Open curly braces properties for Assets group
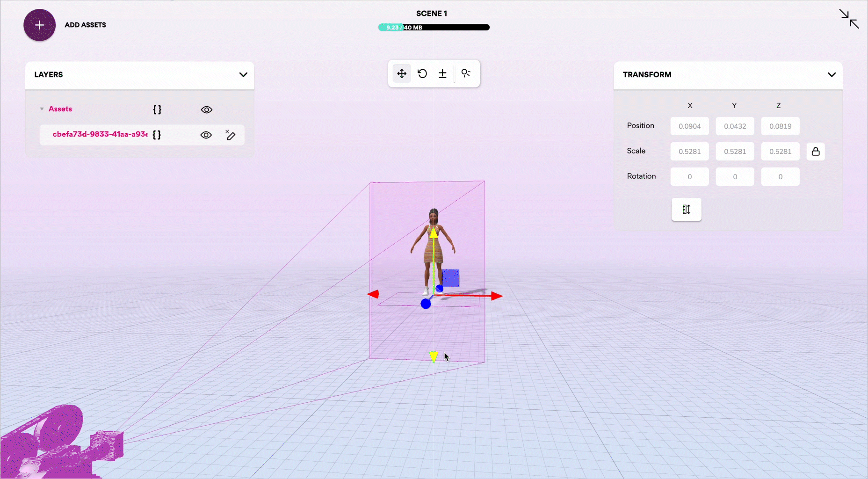This screenshot has width=868, height=479. (x=157, y=109)
